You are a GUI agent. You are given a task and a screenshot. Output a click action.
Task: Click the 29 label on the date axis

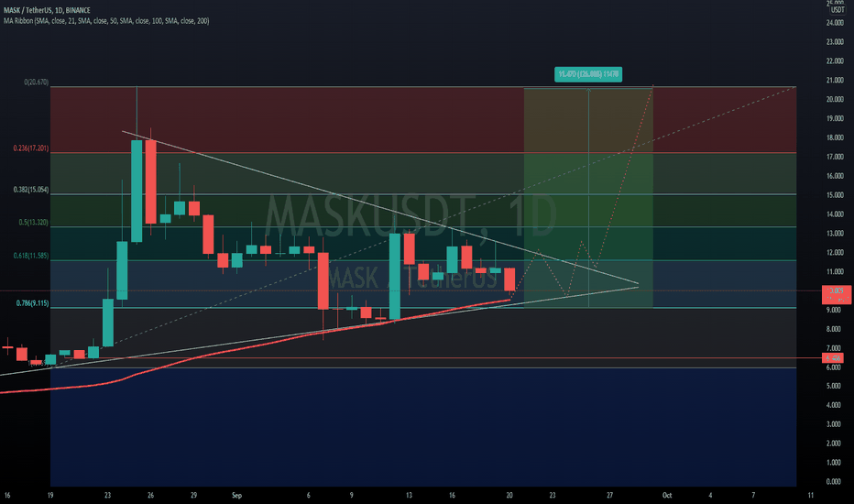(x=193, y=495)
